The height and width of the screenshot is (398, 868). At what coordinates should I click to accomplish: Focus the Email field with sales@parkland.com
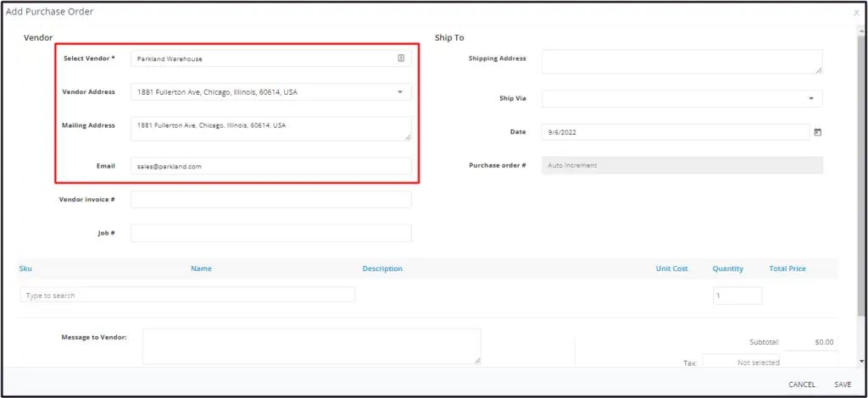(271, 166)
